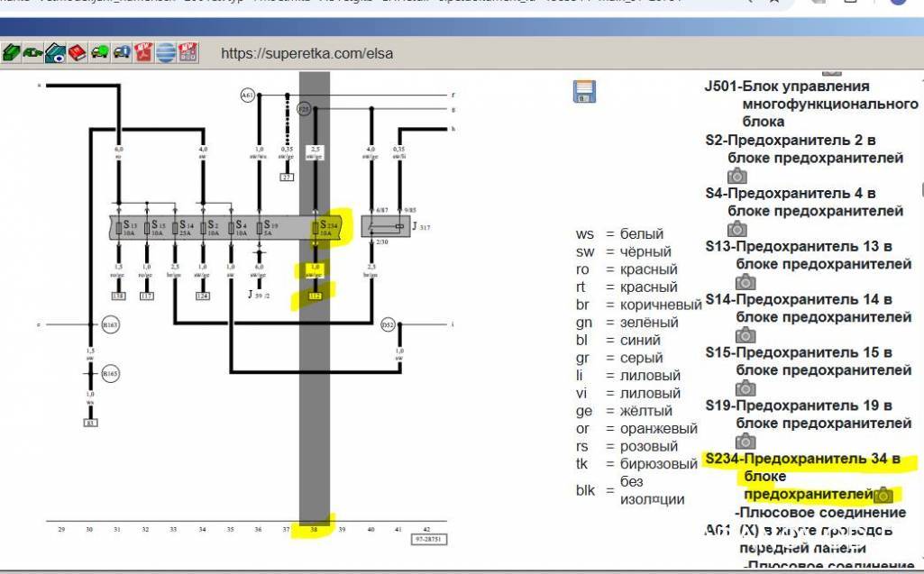The width and height of the screenshot is (924, 574).
Task: Click the superetka.com/elsa URL text
Action: click(306, 53)
